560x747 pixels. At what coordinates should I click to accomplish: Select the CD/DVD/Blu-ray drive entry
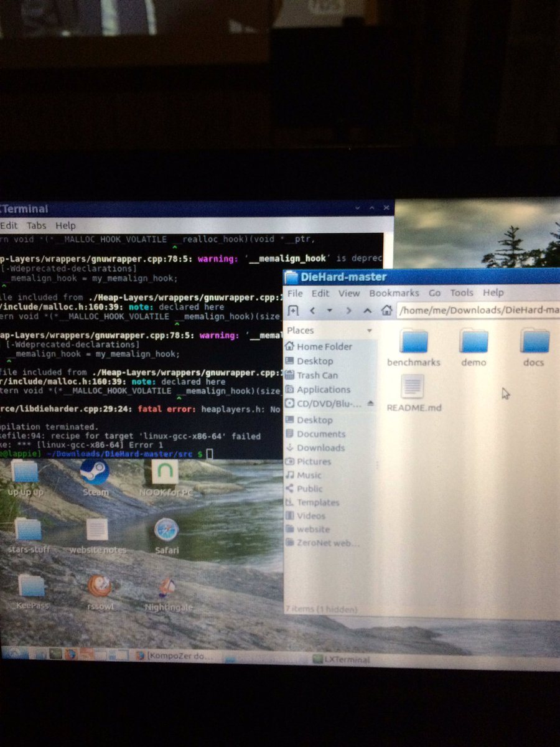point(322,404)
